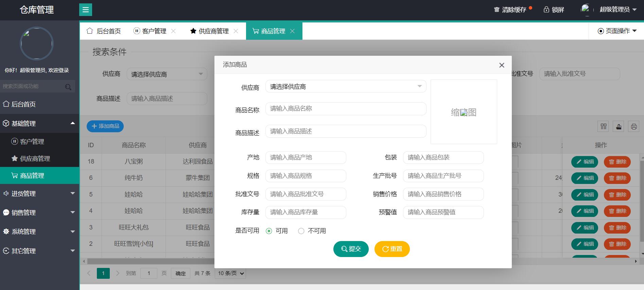
Task: Click 编辑 for the 八宝粥 row
Action: tap(585, 162)
